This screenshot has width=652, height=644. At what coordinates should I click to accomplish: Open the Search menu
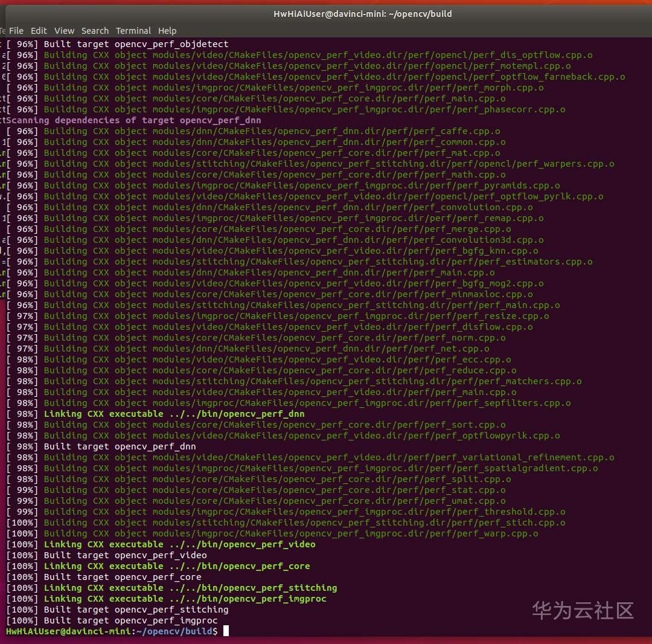click(x=95, y=31)
